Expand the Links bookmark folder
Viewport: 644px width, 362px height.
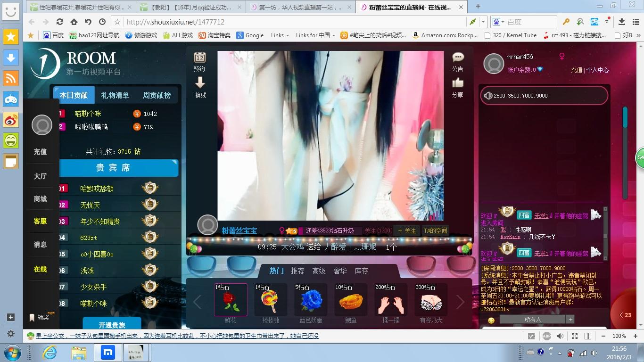tap(280, 35)
